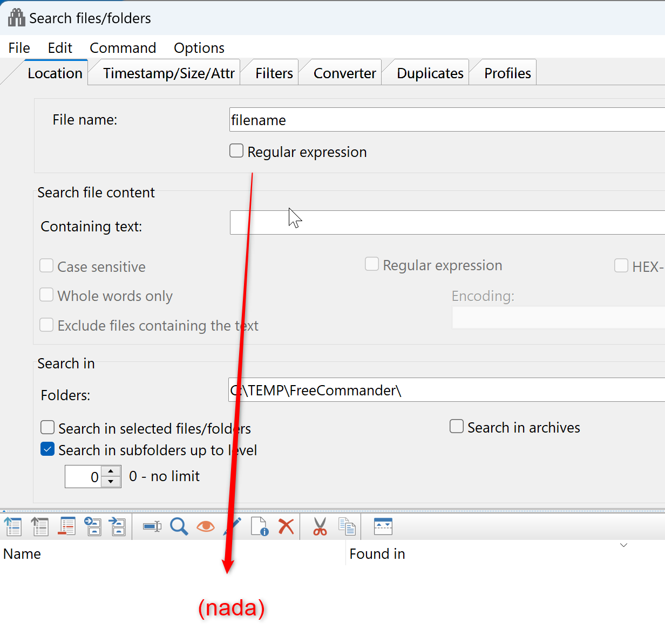Enable Regular expression for file content
665x644 pixels.
point(372,264)
